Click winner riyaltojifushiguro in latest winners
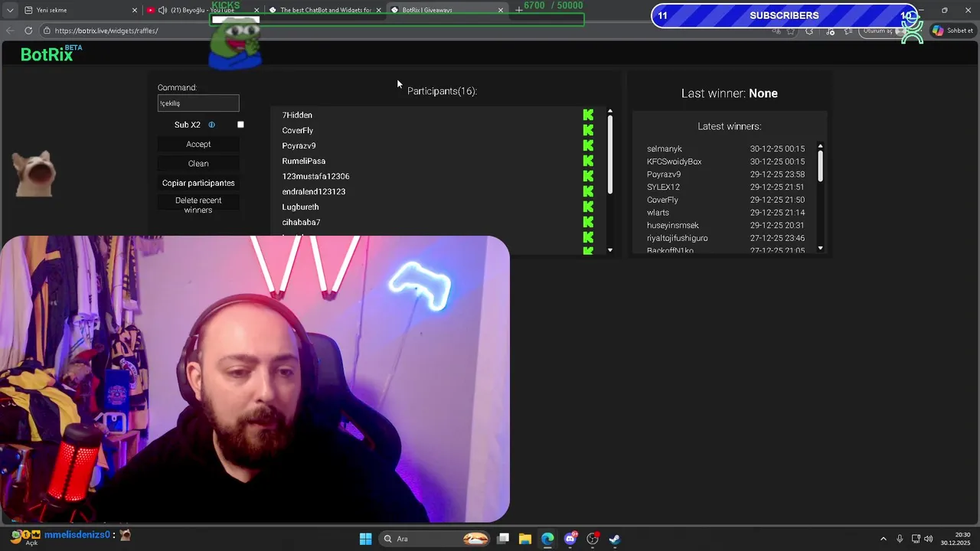Viewport: 980px width, 551px height. 678,238
